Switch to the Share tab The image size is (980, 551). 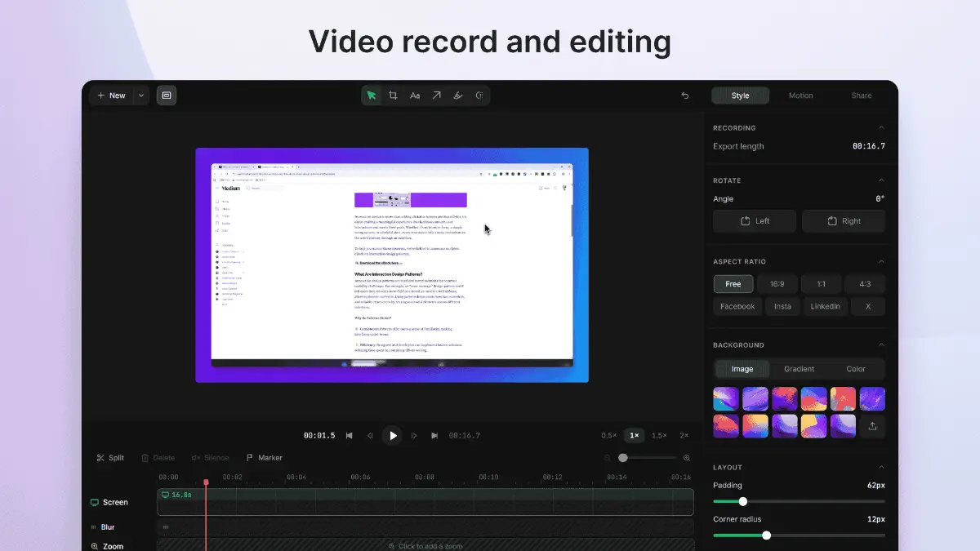862,96
